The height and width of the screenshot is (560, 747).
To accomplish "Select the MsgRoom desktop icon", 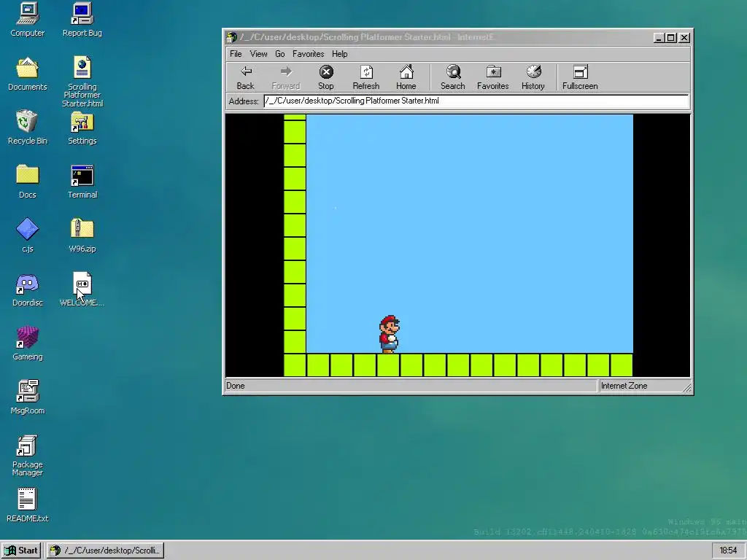I will point(28,397).
